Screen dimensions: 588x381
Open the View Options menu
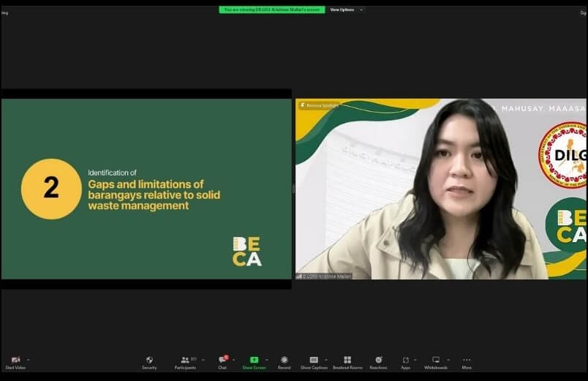point(344,10)
